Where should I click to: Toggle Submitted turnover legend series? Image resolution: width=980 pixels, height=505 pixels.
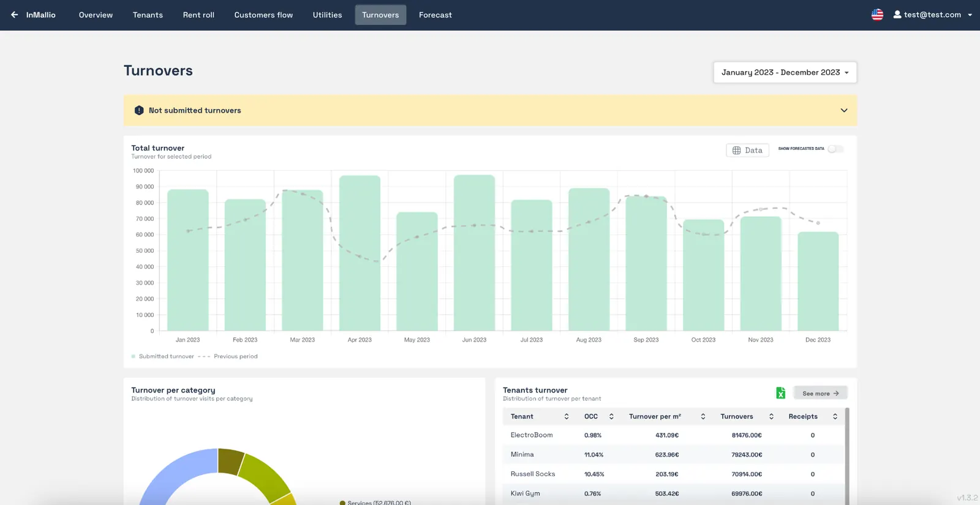(163, 356)
